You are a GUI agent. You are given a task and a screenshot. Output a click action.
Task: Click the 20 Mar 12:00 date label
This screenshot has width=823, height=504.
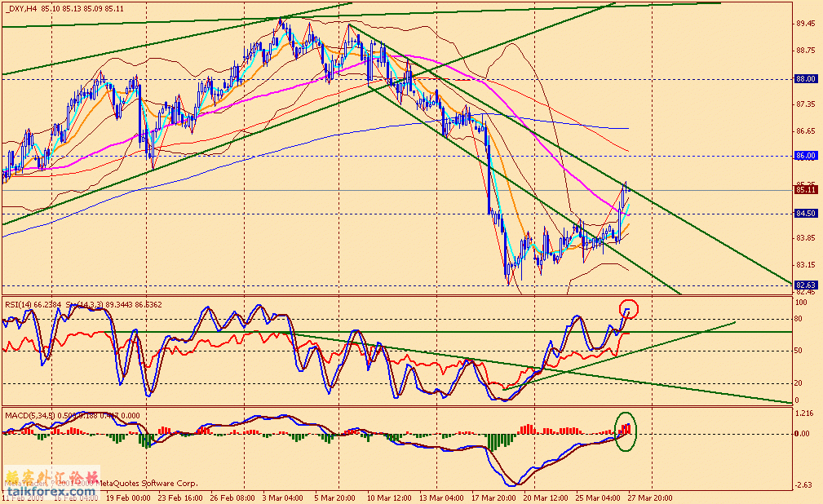click(546, 497)
